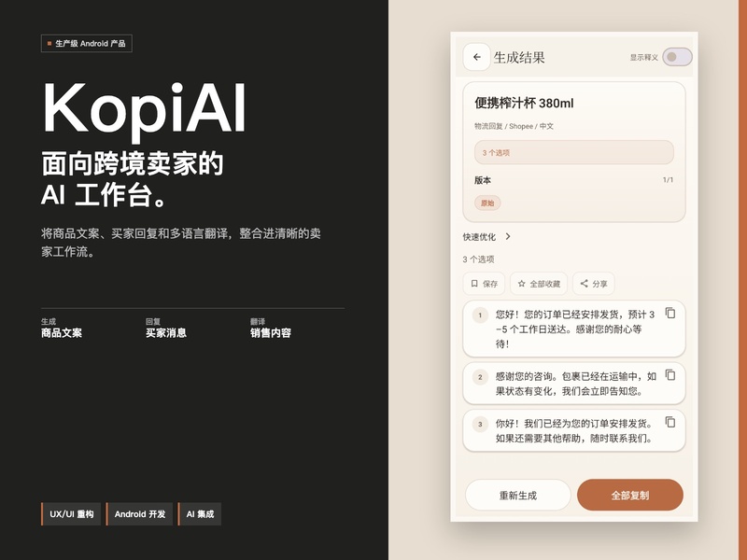Screen dimensions: 747x560
Task: Select reply card starting 感谢您的咨询
Action: (x=574, y=384)
